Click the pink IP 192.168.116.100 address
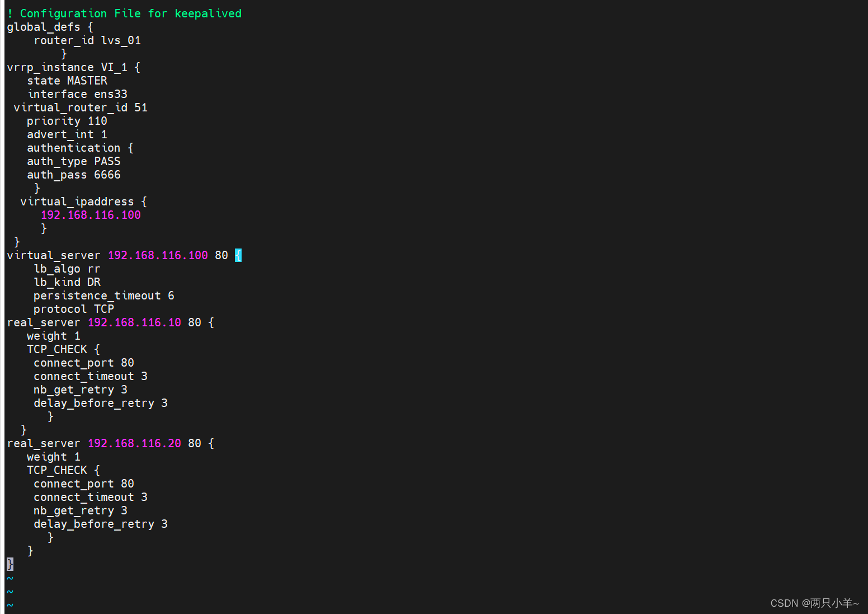This screenshot has width=868, height=614. pyautogui.click(x=91, y=214)
